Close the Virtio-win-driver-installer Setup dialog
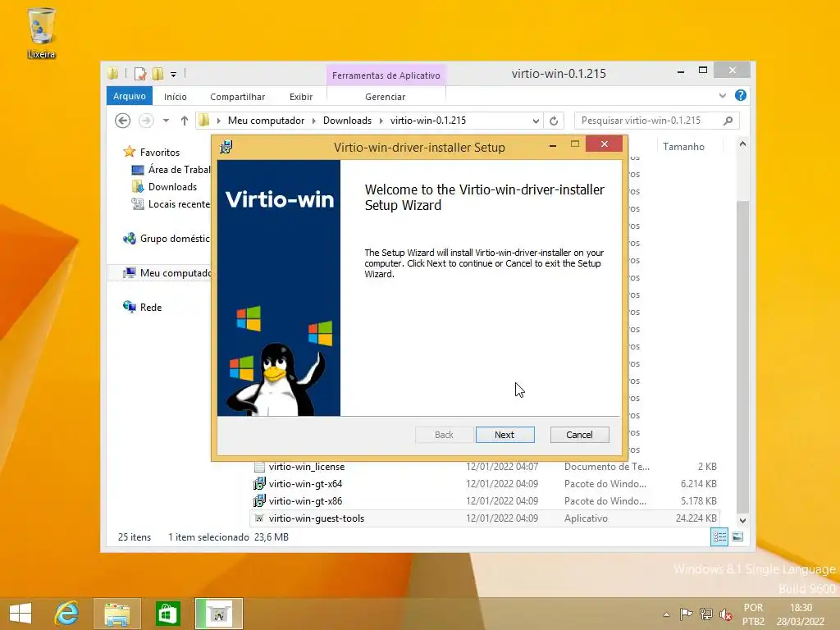Screen dimensions: 840x630 click(604, 144)
